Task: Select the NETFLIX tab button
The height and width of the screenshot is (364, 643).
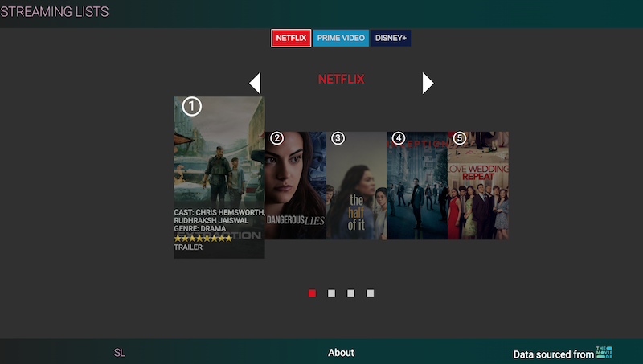Action: click(291, 38)
